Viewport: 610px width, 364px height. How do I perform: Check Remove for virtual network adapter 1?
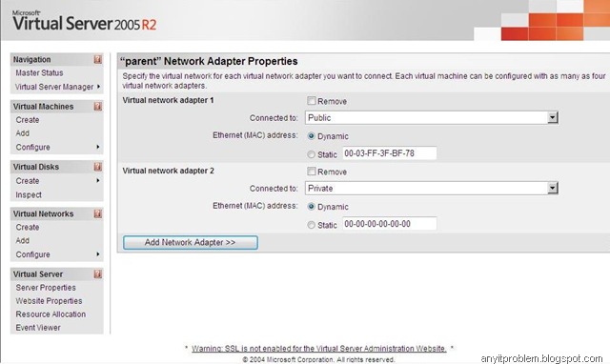[x=312, y=101]
